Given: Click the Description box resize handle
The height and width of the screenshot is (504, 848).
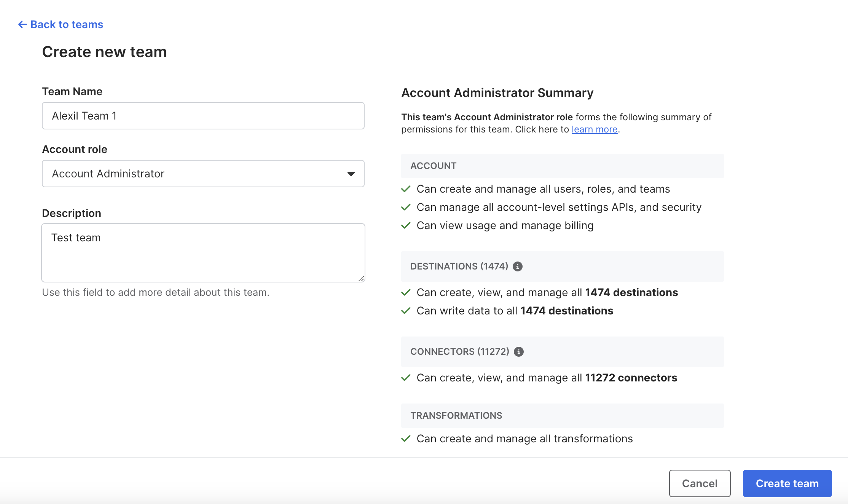Looking at the screenshot, I should [x=361, y=278].
